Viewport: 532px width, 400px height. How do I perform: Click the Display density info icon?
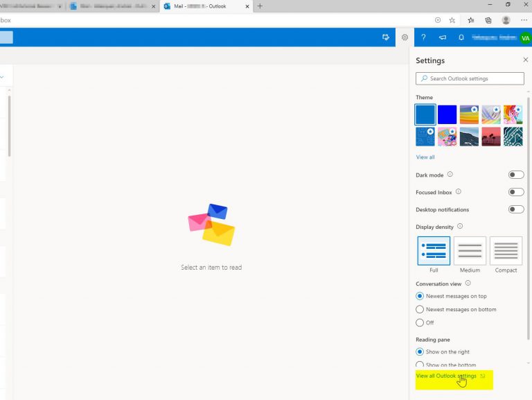[460, 227]
